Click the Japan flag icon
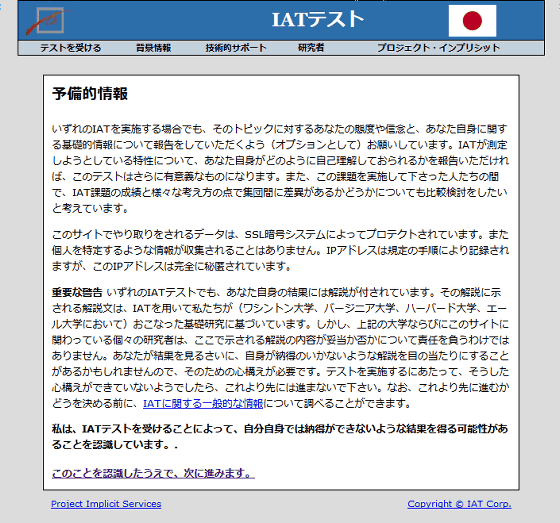Viewport: 560px width, 523px height. (472, 21)
